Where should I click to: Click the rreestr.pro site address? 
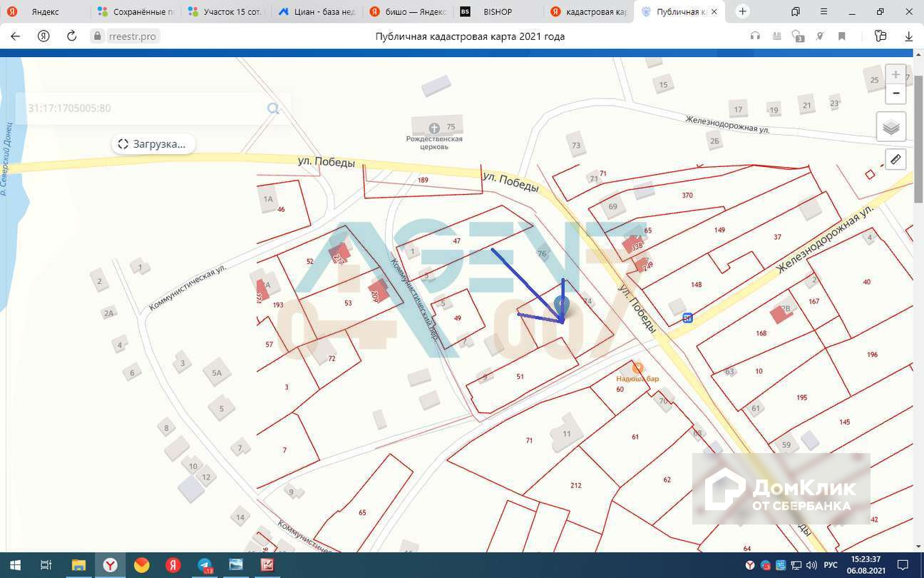tap(133, 36)
